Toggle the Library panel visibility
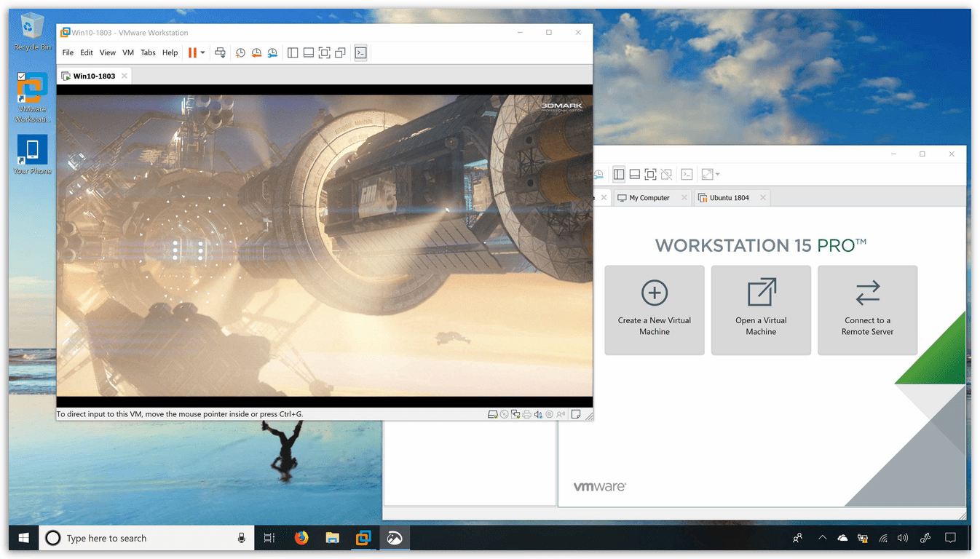980x559 pixels. pos(292,52)
